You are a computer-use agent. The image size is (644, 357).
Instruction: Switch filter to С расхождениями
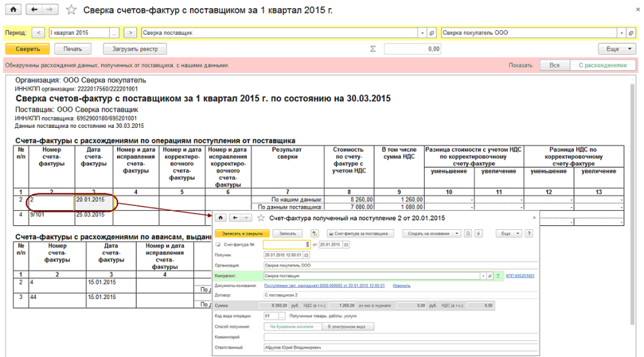602,65
